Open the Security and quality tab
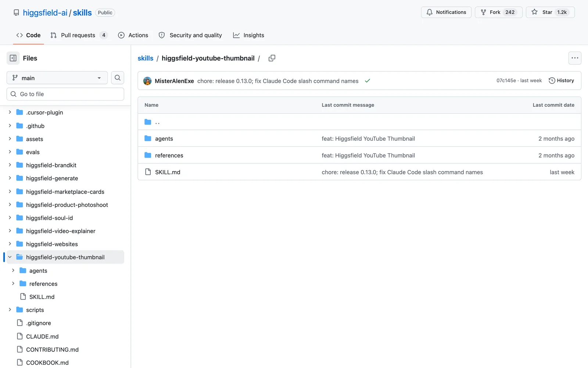Screen dimensions: 588x368 pyautogui.click(x=190, y=35)
